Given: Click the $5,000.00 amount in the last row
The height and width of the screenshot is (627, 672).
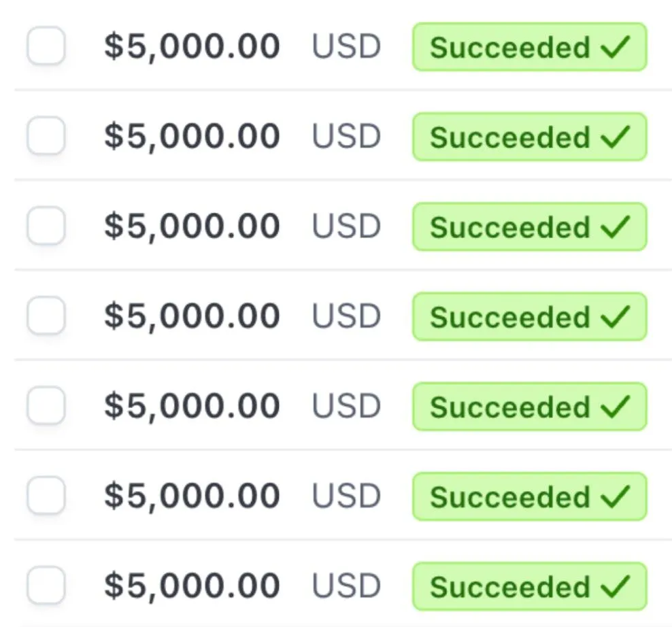Looking at the screenshot, I should click(192, 586).
